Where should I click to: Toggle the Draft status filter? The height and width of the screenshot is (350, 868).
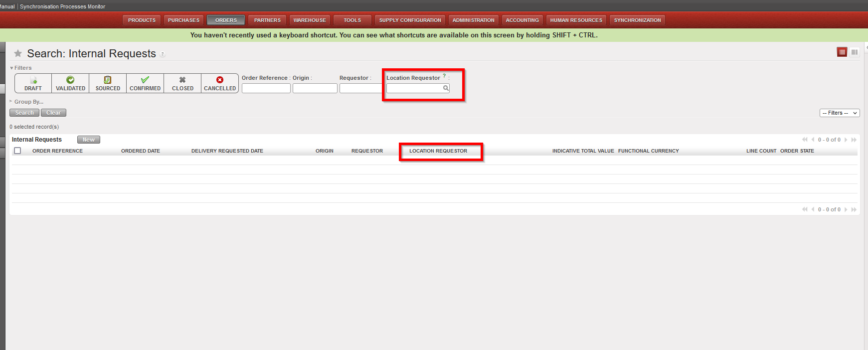click(x=33, y=83)
